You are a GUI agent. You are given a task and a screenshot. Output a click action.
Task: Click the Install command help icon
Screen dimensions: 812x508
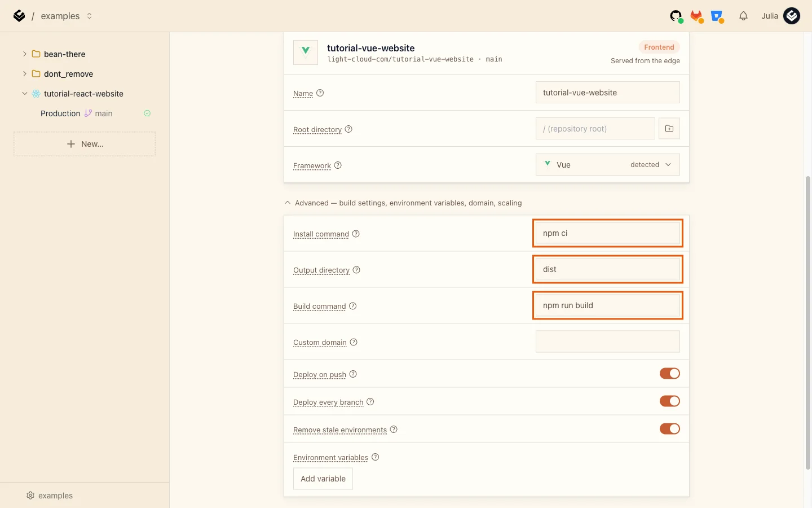point(356,234)
